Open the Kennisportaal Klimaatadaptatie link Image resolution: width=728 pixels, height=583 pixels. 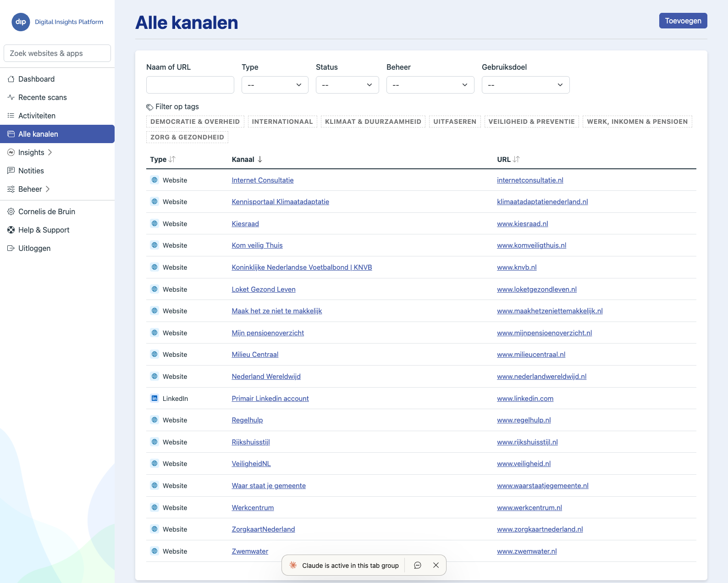[x=280, y=202]
